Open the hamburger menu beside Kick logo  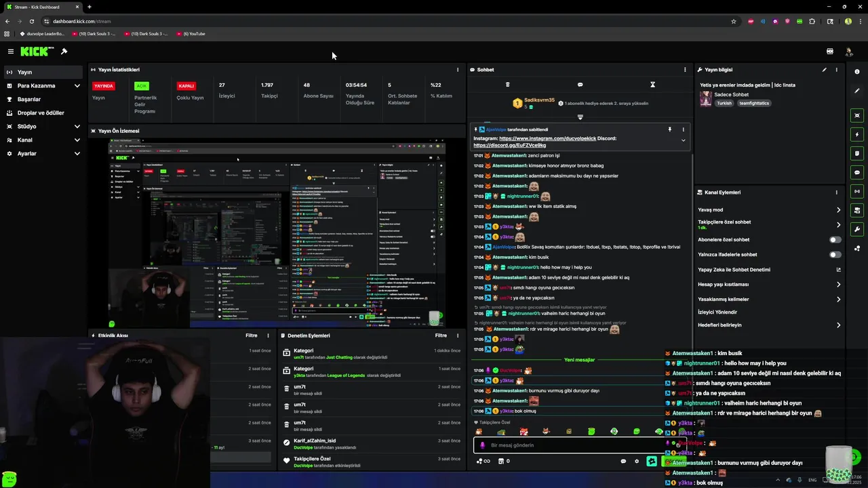(10, 52)
